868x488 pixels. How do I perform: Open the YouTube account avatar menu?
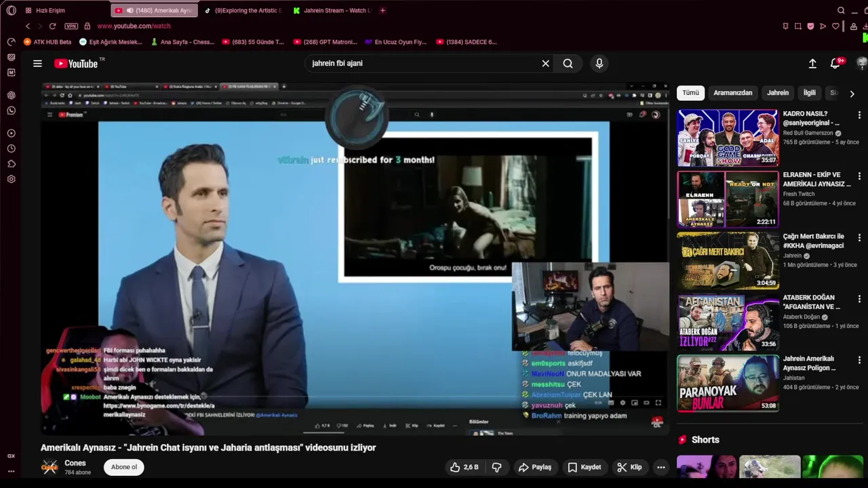pos(862,63)
